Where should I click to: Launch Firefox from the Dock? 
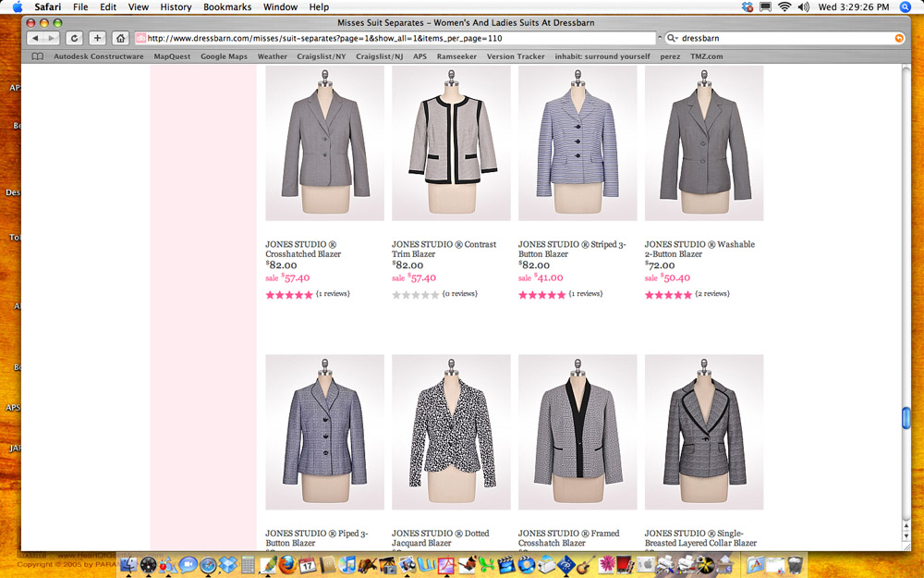[287, 564]
